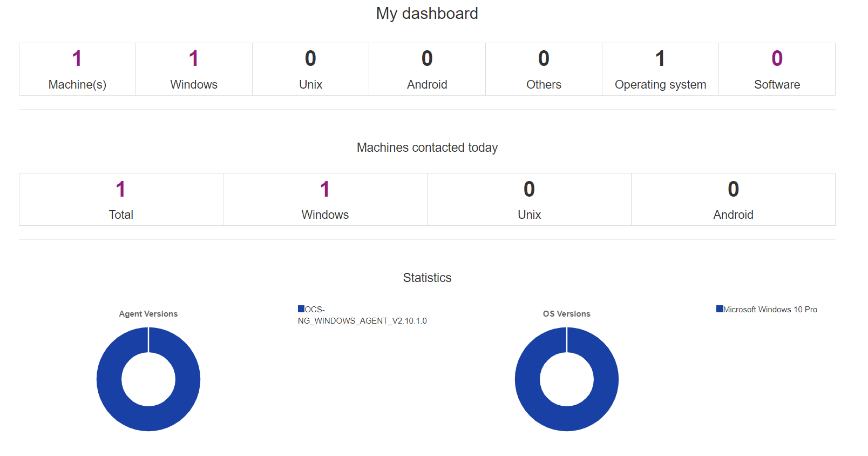Open the Machine(s) count tile

coord(77,69)
